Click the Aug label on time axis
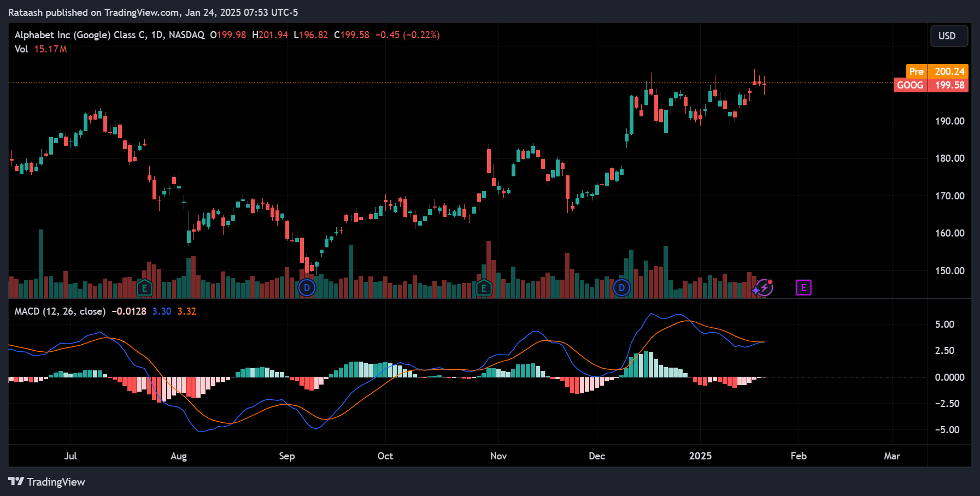The width and height of the screenshot is (980, 496). [x=179, y=456]
